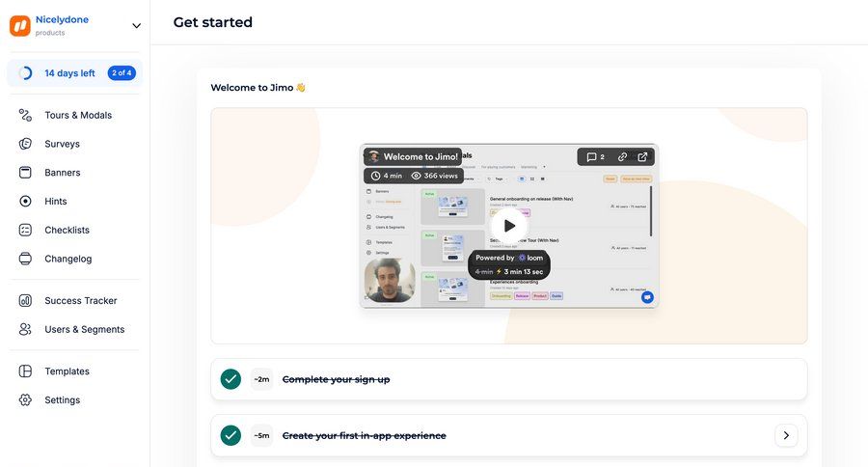Click the Success Tracker chart icon
The width and height of the screenshot is (868, 467).
(25, 301)
